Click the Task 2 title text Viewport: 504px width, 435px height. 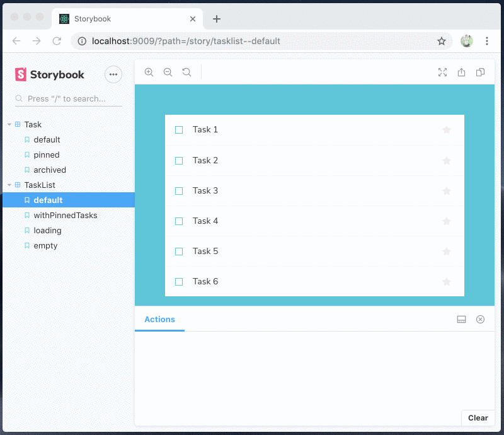(x=205, y=160)
